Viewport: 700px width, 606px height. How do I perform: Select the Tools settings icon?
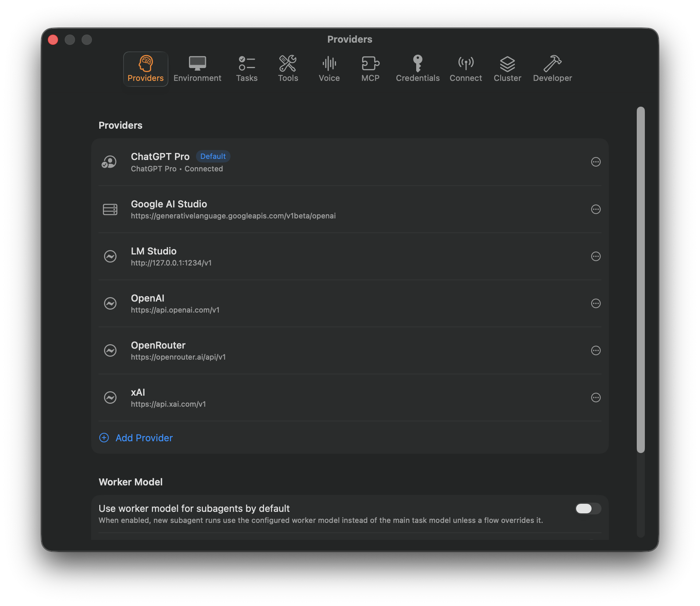[x=288, y=69]
